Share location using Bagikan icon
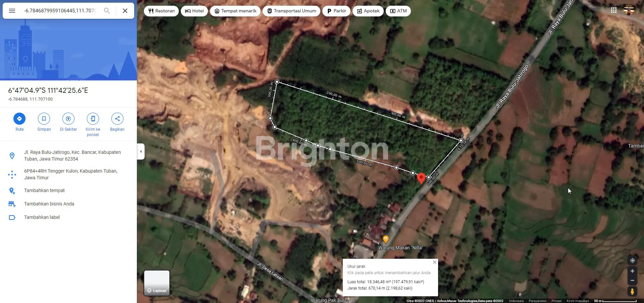644x303 pixels. click(117, 119)
